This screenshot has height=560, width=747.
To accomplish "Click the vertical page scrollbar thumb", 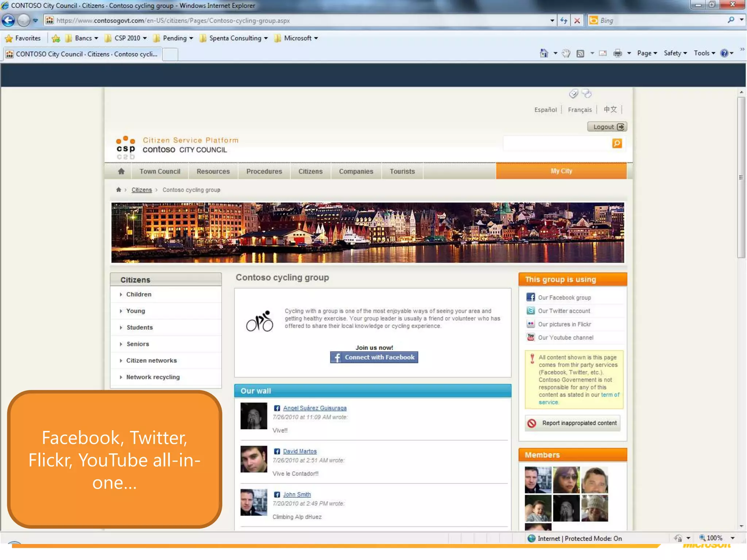I will 741,177.
